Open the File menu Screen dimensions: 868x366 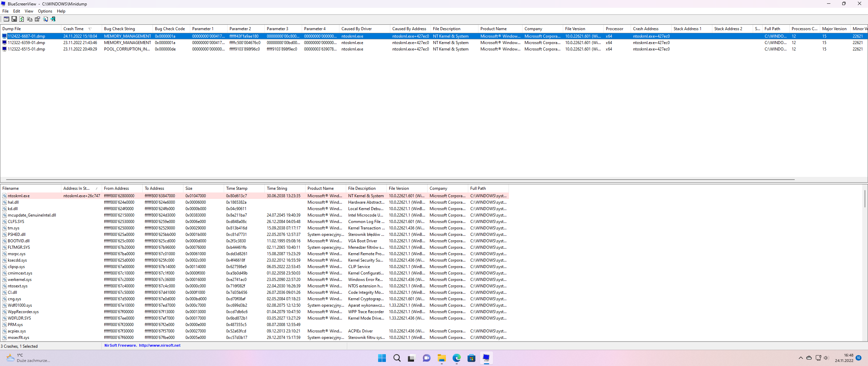(x=5, y=11)
